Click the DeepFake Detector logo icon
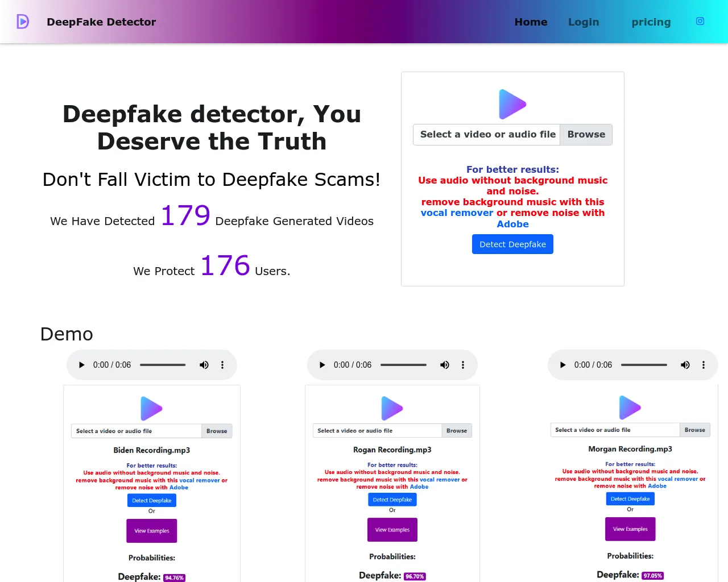The image size is (728, 582). click(22, 21)
